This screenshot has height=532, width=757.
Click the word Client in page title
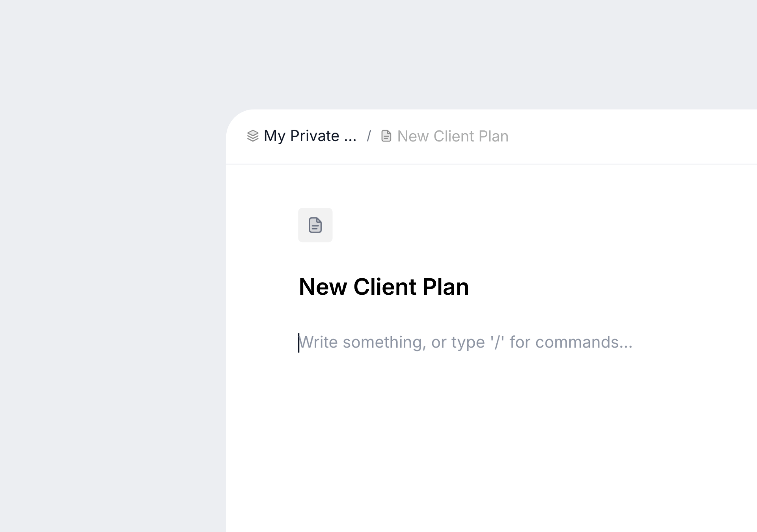[384, 287]
